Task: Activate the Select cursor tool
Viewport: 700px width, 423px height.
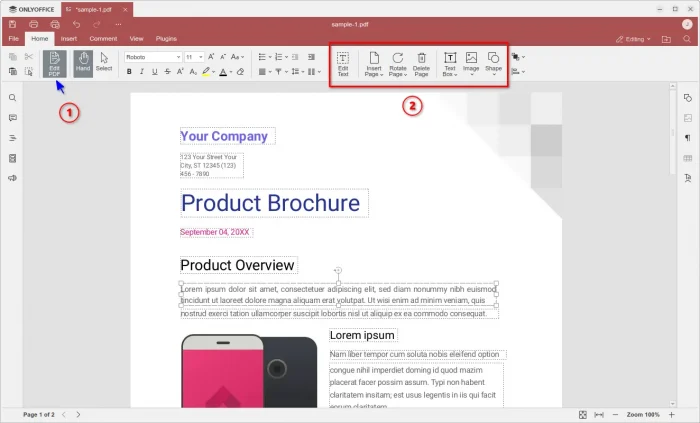Action: tap(104, 62)
